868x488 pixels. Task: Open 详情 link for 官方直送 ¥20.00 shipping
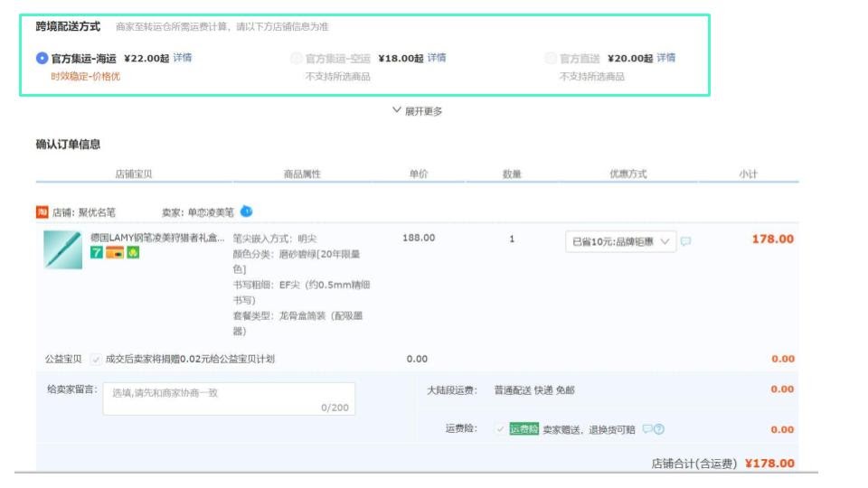[x=666, y=58]
